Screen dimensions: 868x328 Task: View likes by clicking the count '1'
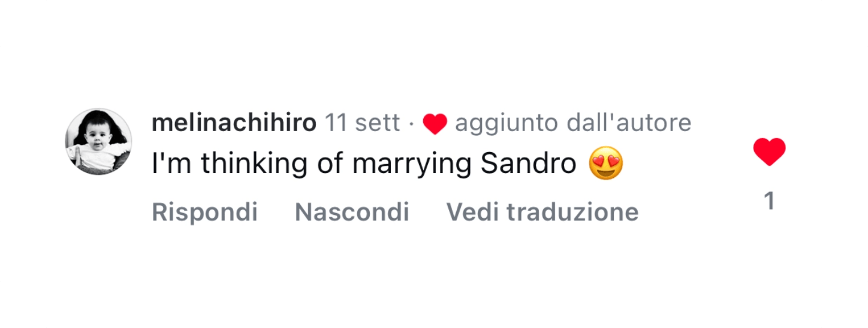tap(769, 201)
